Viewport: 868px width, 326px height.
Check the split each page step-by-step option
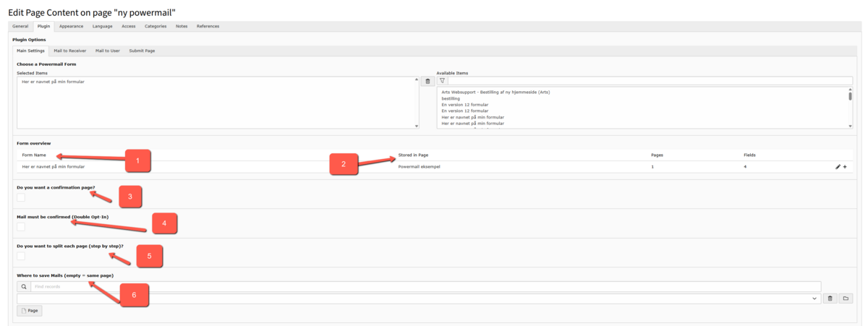21,255
